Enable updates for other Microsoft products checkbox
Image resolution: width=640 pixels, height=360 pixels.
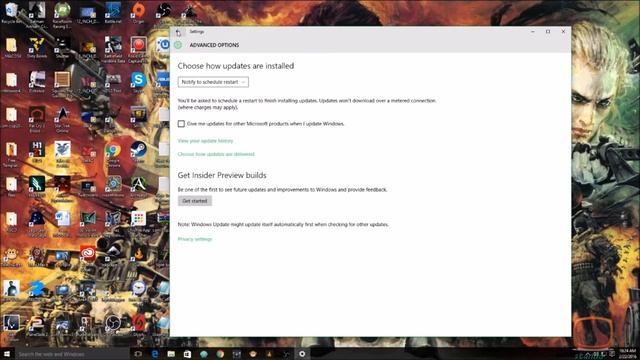pyautogui.click(x=181, y=124)
